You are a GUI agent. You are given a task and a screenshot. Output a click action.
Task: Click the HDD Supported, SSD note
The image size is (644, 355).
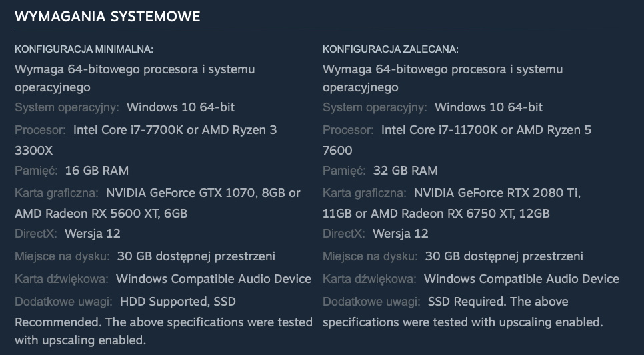coord(178,302)
